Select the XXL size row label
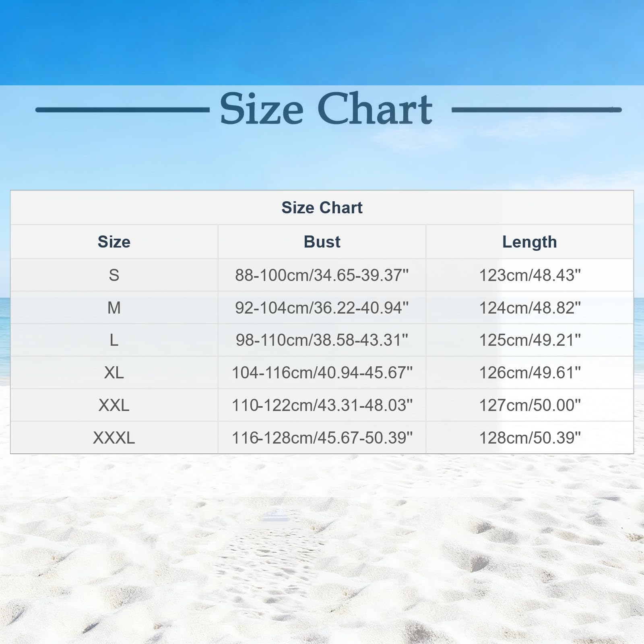The image size is (644, 644). [114, 405]
